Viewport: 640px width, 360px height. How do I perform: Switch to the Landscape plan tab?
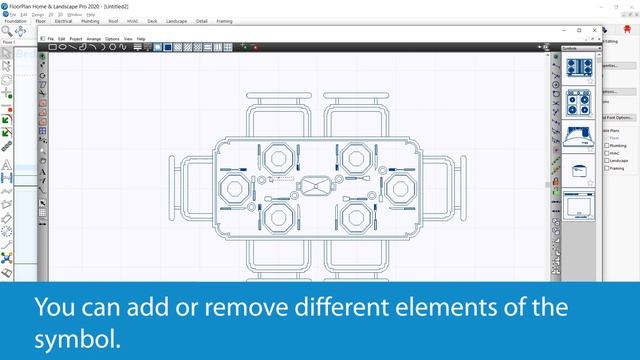click(x=176, y=21)
